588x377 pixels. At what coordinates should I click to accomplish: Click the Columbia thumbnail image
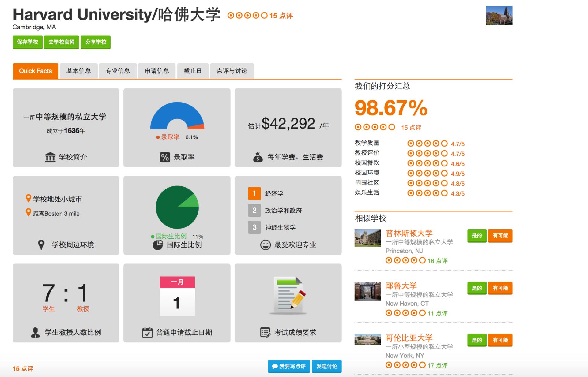tap(367, 339)
